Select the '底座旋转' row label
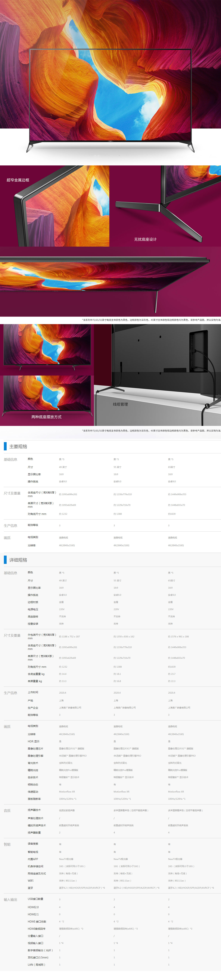The height and width of the screenshot is (980, 221). coord(33,617)
